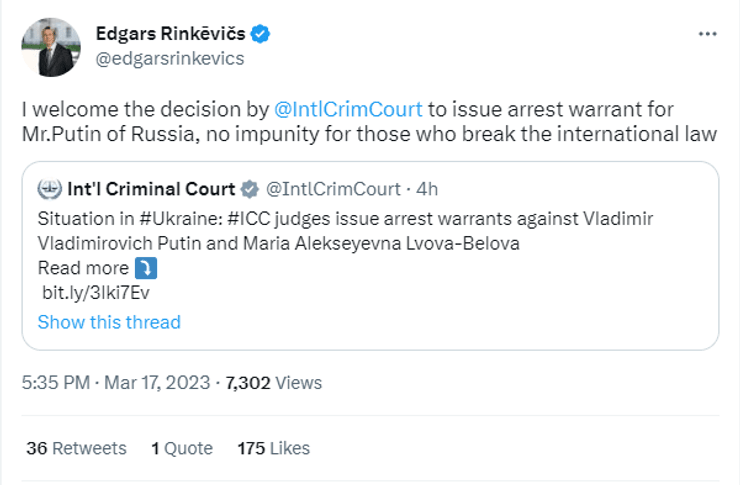This screenshot has width=740, height=485.
Task: Click the 4h timestamp of quoted tweet
Action: (426, 189)
